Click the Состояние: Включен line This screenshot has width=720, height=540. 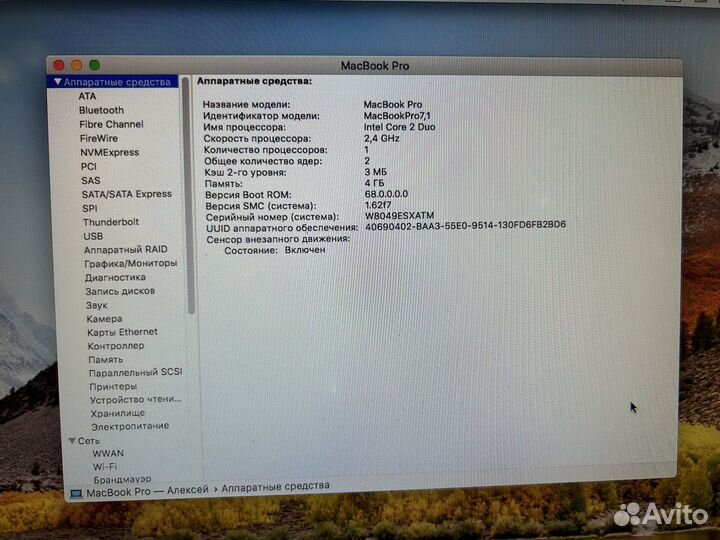tap(275, 250)
